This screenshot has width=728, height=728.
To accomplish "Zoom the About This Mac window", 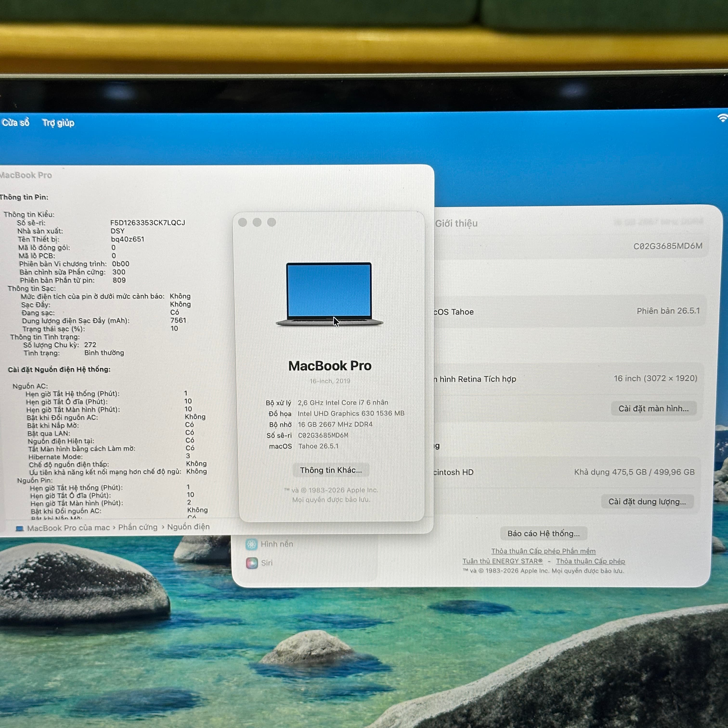I will pyautogui.click(x=271, y=222).
